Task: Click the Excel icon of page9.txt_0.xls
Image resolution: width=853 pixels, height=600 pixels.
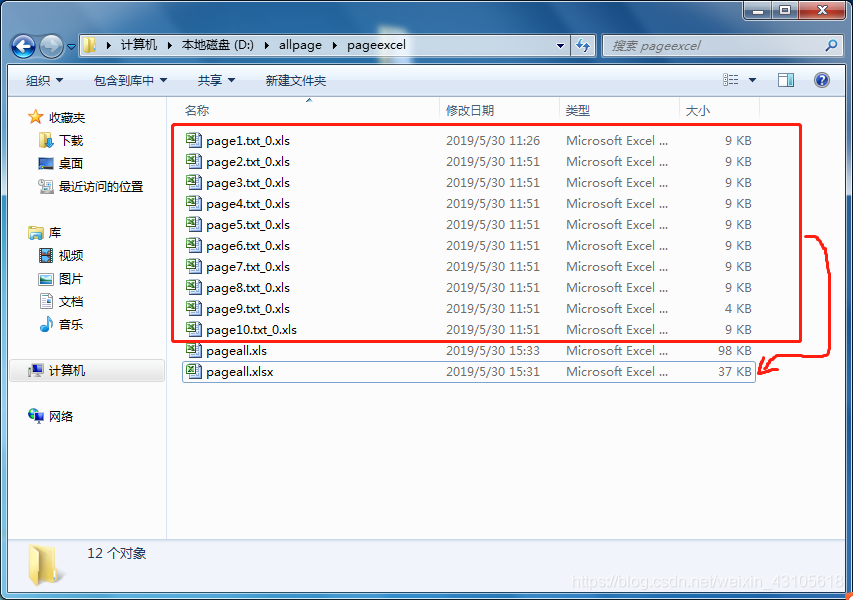Action: [194, 308]
